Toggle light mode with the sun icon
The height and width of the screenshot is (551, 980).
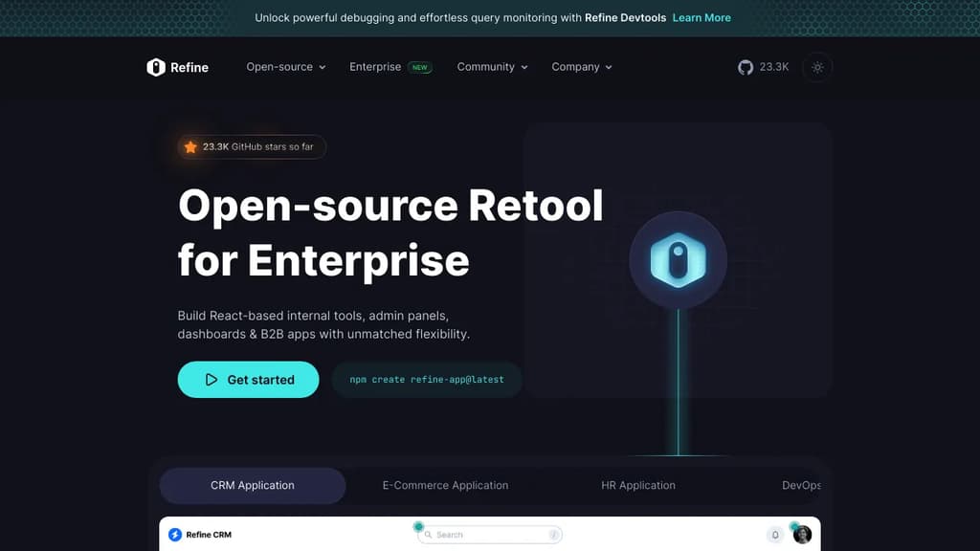[816, 67]
